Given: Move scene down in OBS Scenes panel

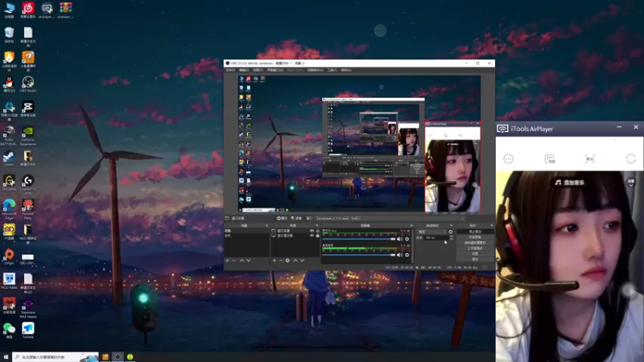Looking at the screenshot, I should 249,261.
